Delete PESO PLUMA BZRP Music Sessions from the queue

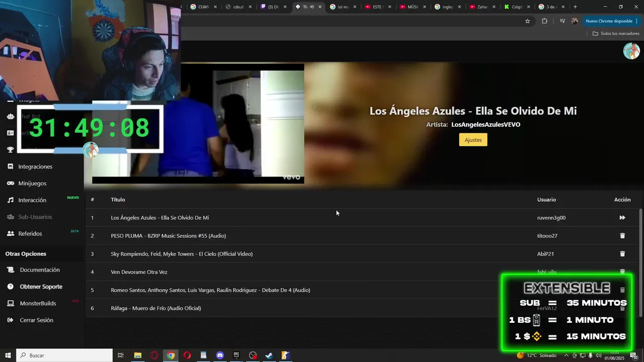622,236
